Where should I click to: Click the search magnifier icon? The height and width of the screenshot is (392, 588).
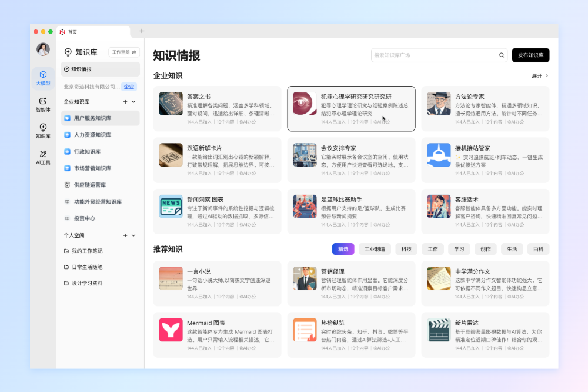(x=502, y=55)
